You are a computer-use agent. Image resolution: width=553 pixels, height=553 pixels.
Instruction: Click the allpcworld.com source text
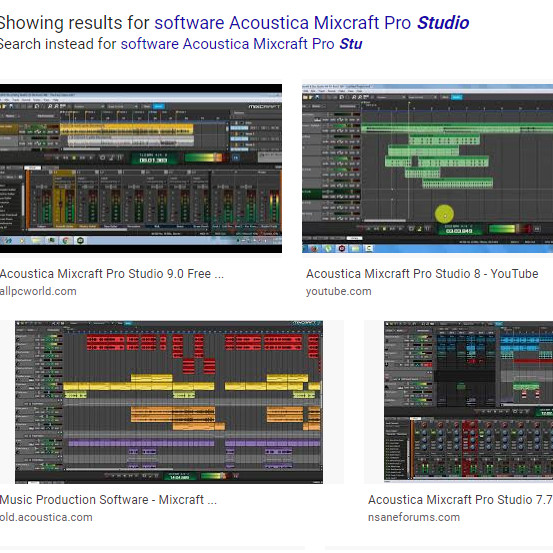(x=38, y=291)
